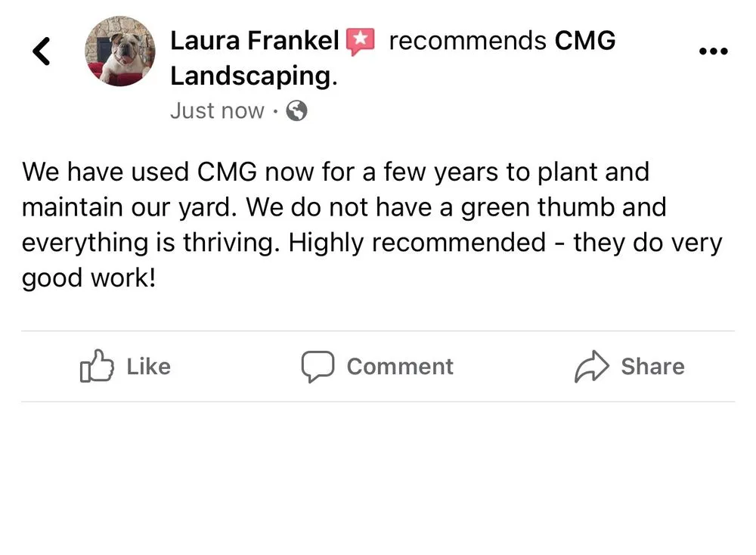Tap the thumbs-up Like icon
The height and width of the screenshot is (555, 756).
coord(97,366)
